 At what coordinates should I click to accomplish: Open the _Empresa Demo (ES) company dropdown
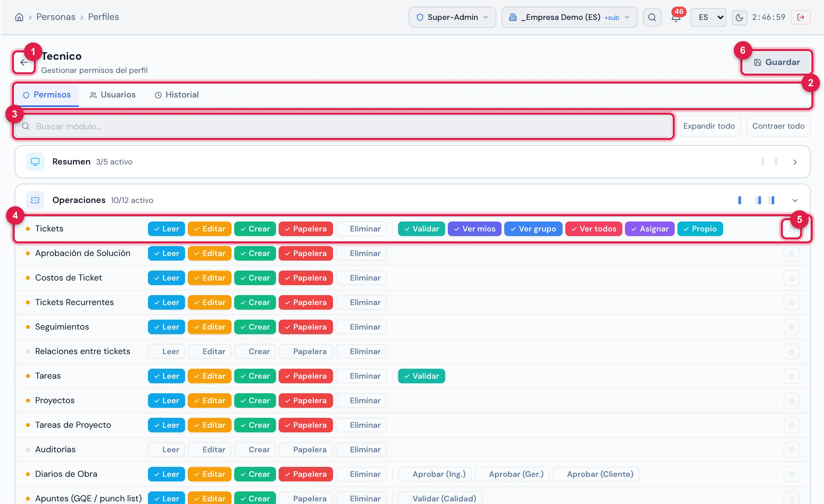(569, 17)
